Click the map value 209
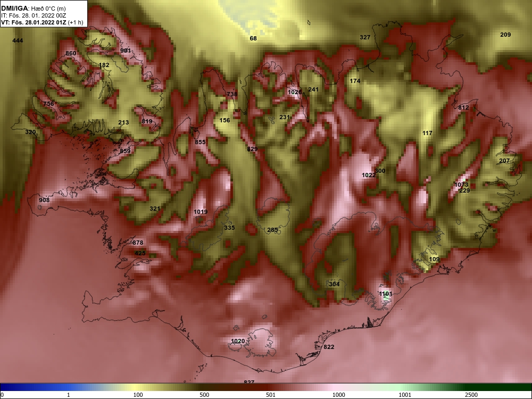This screenshot has height=399, width=532. point(505,35)
